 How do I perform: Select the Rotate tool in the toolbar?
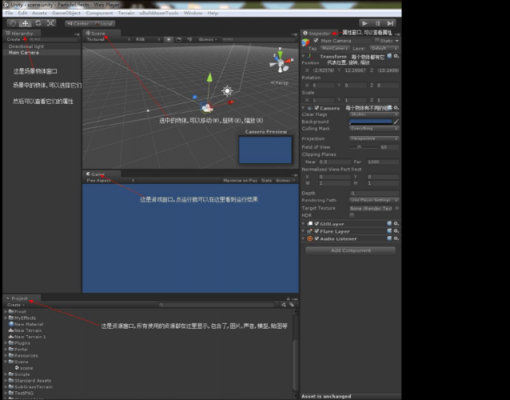coord(38,23)
